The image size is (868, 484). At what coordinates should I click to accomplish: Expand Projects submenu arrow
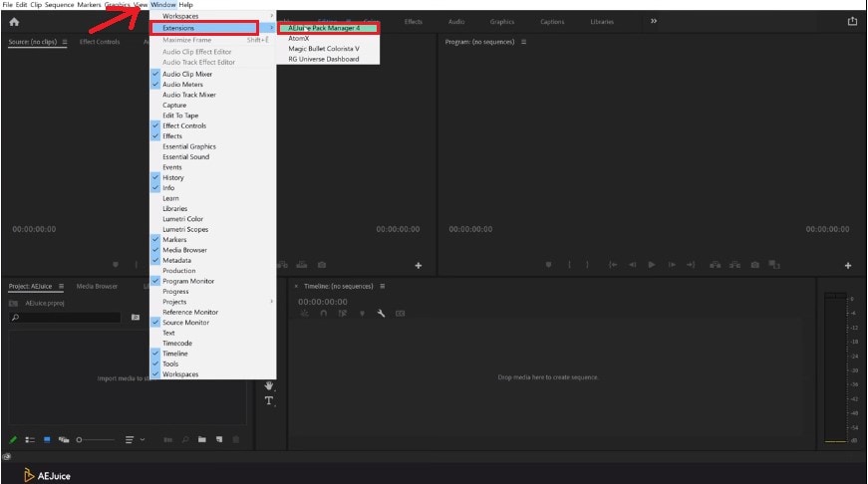click(x=271, y=302)
